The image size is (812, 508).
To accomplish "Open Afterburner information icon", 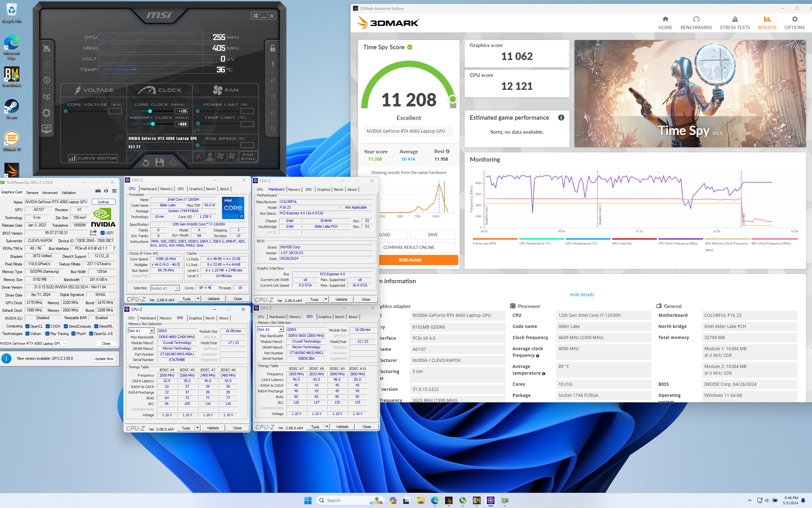I will coord(46,80).
